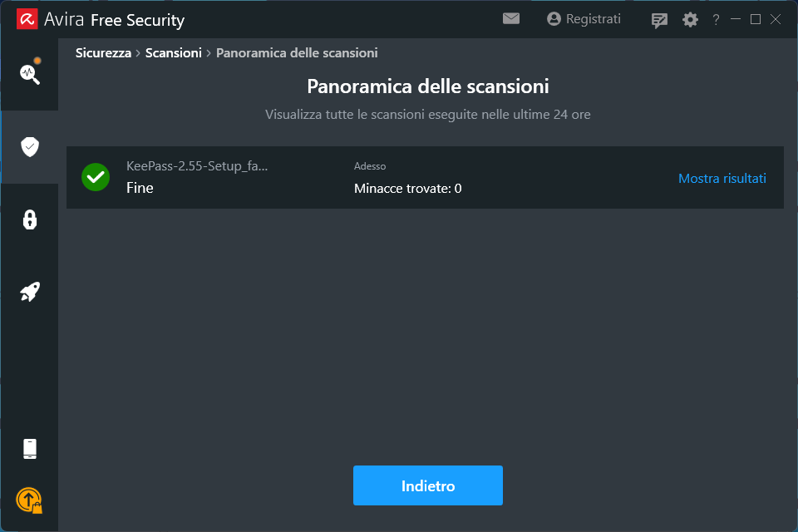798x532 pixels.
Task: Select the KeePass-2.55-Setup scan entry
Action: [197, 166]
